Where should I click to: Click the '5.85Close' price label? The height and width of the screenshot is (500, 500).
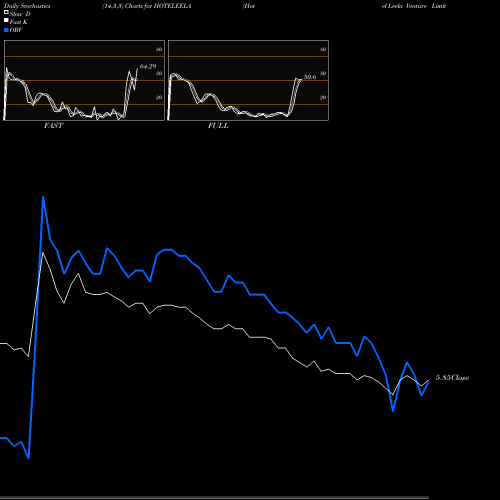tap(452, 378)
